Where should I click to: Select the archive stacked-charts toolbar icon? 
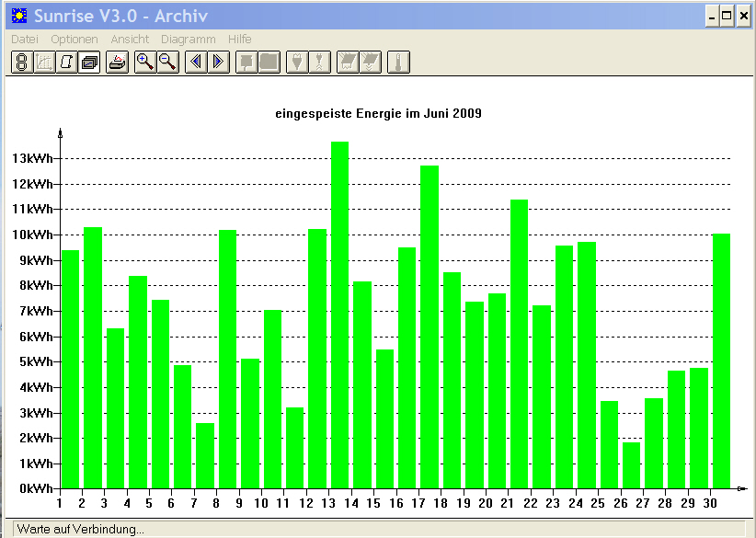pyautogui.click(x=89, y=63)
